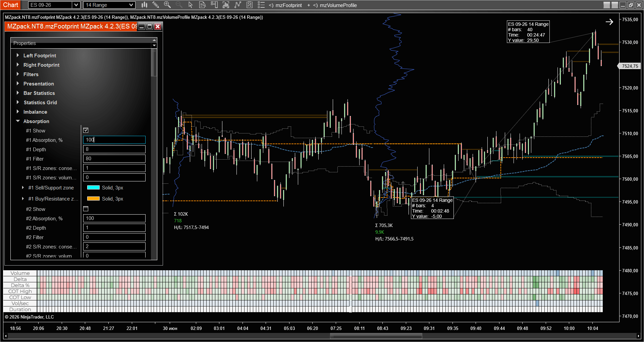644x342 pixels.
Task: Click the zoom out magnifier icon
Action: tap(179, 5)
